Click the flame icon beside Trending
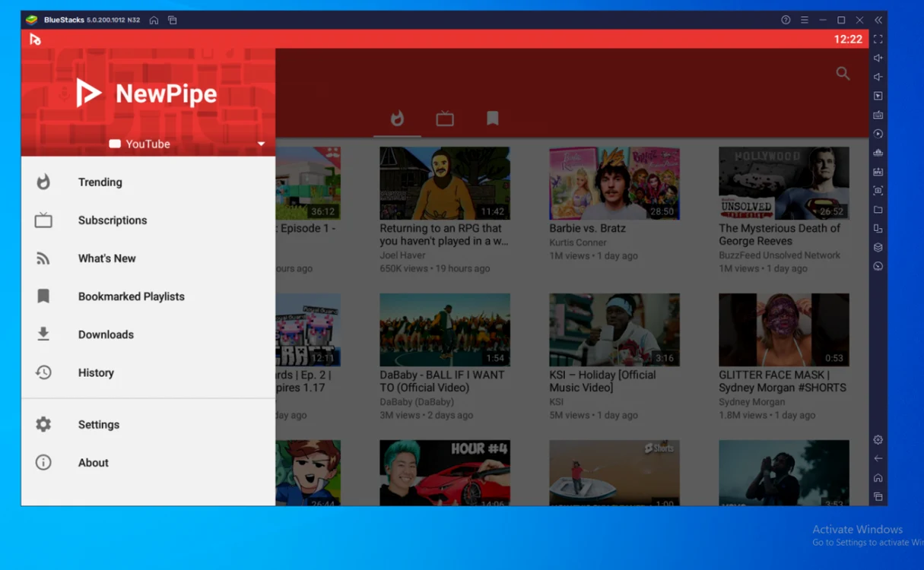 (x=43, y=182)
